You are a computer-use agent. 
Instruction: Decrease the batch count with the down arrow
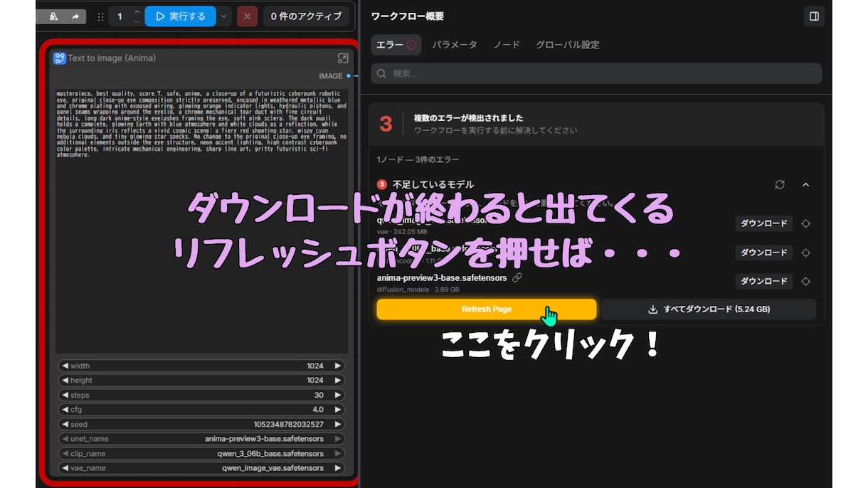tap(137, 21)
